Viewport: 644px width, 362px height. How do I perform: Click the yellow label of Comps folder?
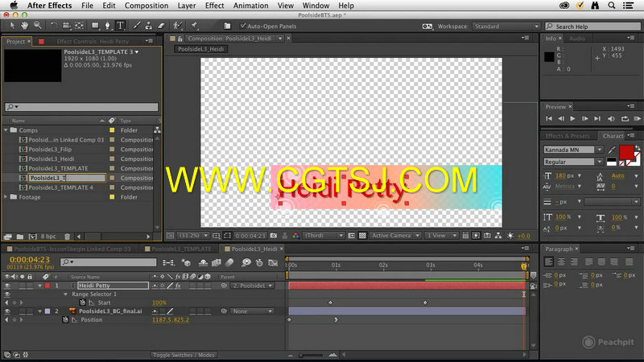(x=112, y=130)
